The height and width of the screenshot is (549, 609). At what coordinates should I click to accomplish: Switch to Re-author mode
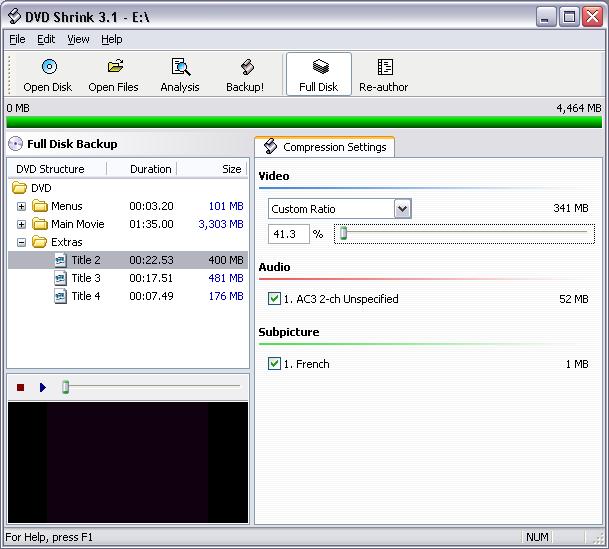coord(384,75)
